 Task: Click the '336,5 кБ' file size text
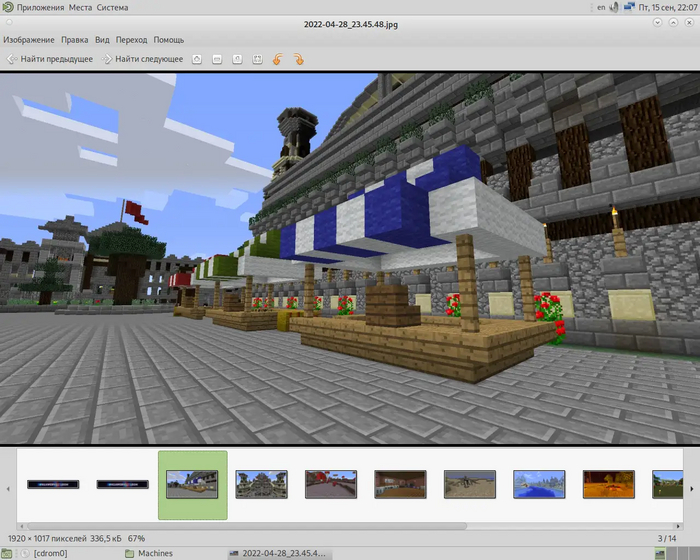pos(106,539)
